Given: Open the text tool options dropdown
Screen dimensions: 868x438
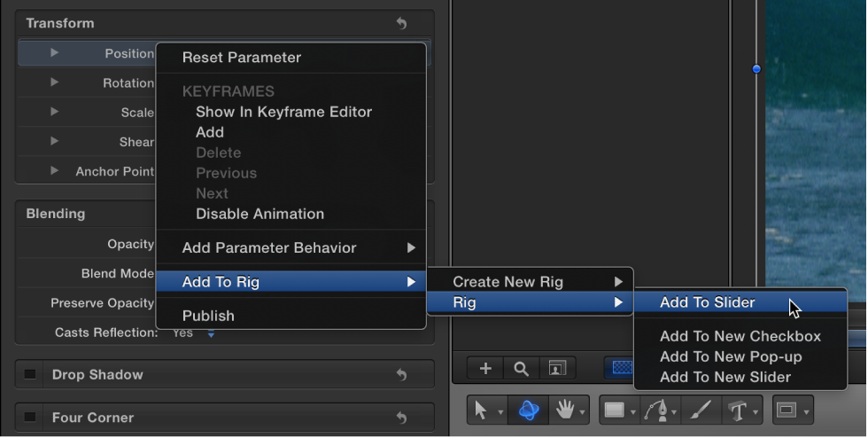Looking at the screenshot, I should 755,412.
